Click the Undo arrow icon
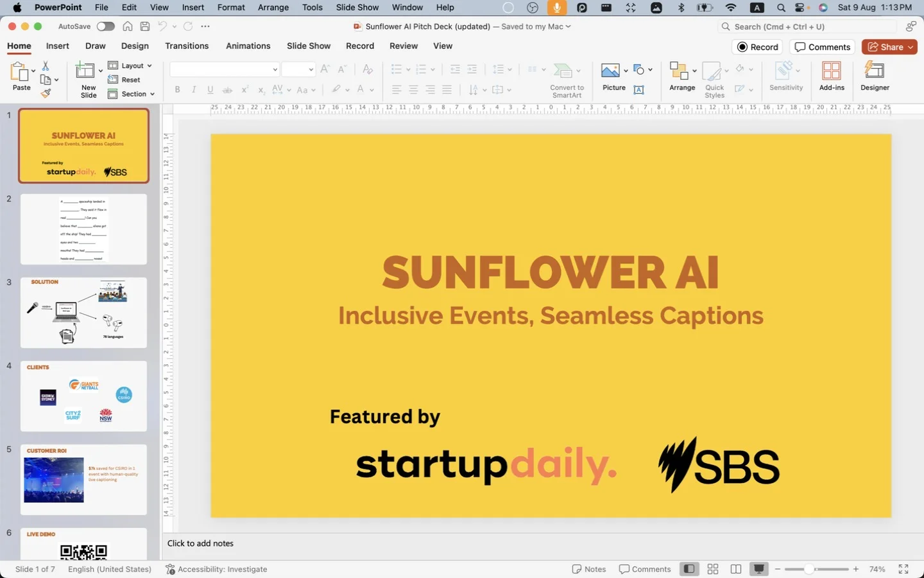 tap(163, 26)
